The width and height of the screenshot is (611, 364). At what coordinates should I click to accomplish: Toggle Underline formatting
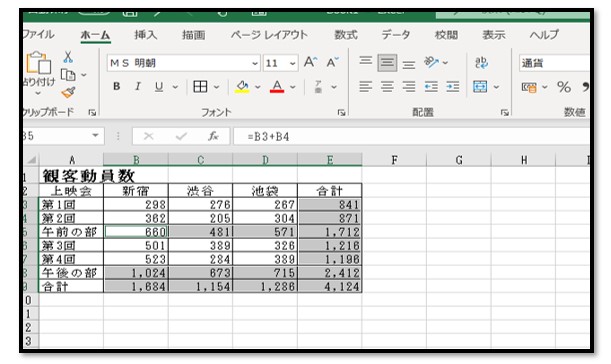(159, 87)
